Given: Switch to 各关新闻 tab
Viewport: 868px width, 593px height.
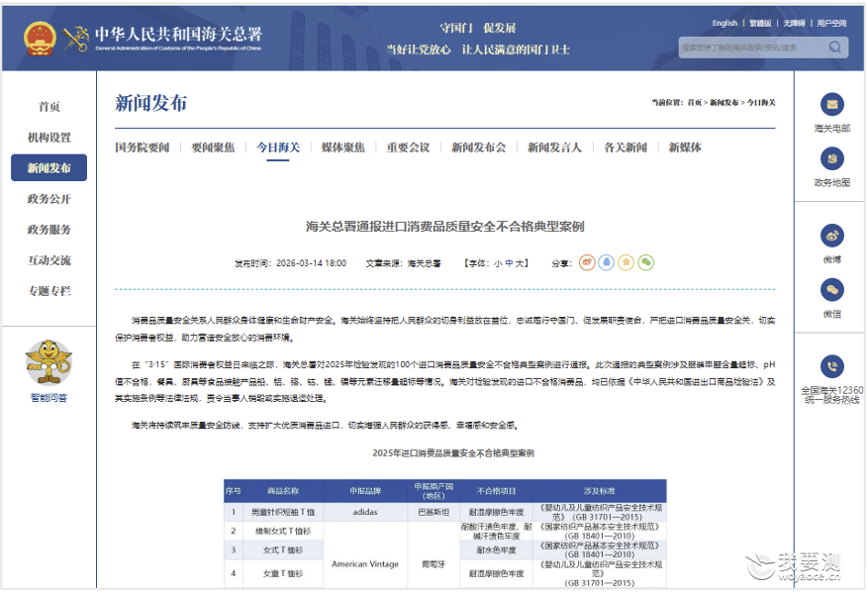Looking at the screenshot, I should [626, 148].
